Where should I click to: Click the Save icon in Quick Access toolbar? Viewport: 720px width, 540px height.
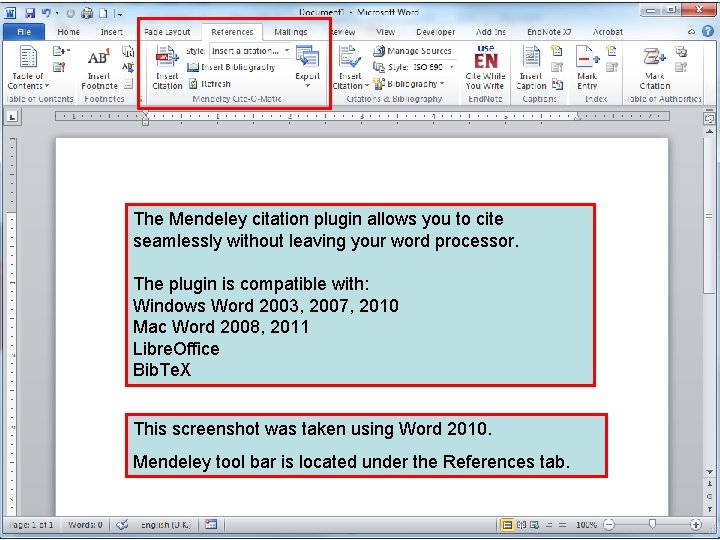click(30, 13)
